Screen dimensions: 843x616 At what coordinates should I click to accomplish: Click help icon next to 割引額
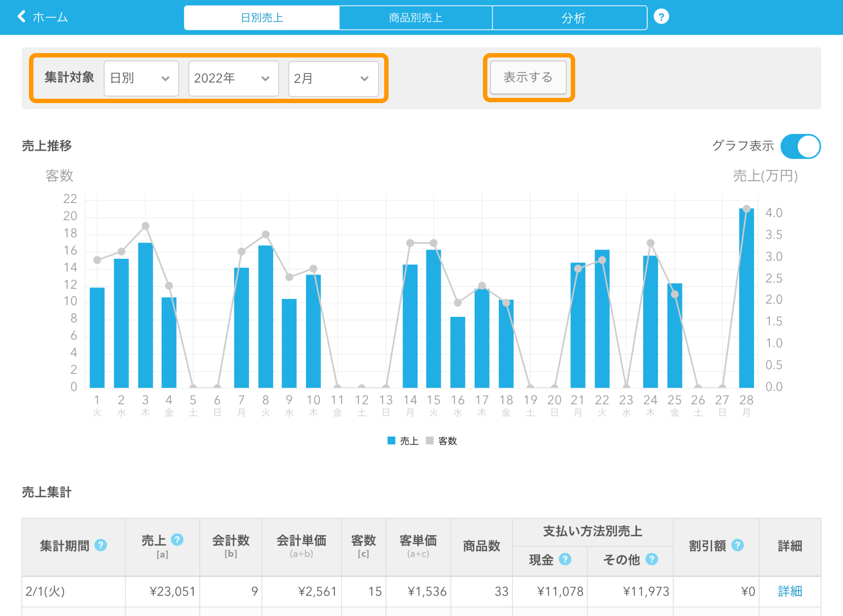738,545
